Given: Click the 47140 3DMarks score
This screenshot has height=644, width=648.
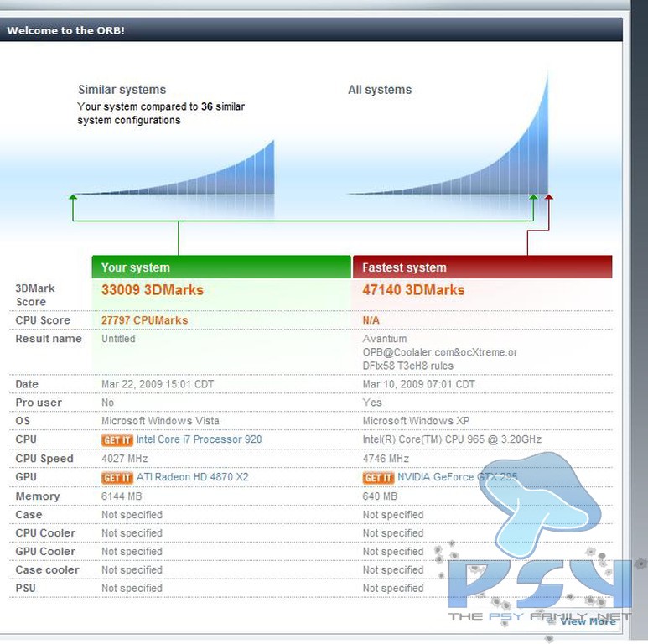Looking at the screenshot, I should pos(413,290).
